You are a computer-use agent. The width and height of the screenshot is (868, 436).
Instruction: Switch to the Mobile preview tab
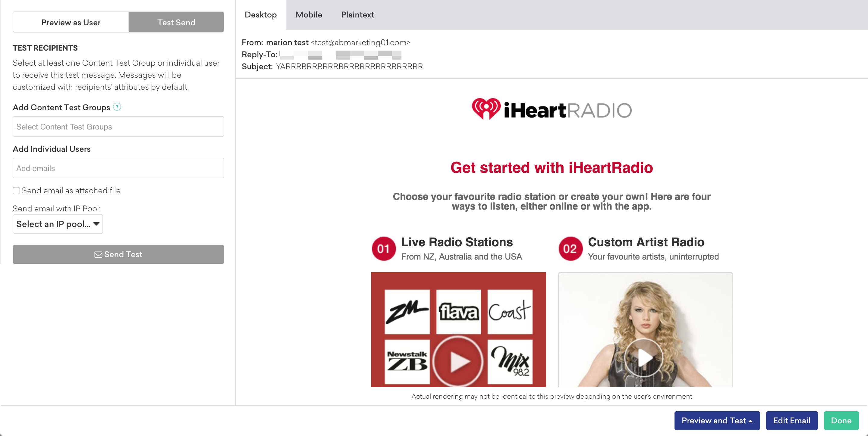coord(309,15)
